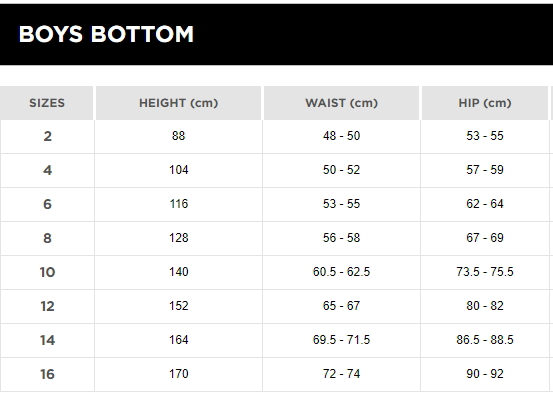Click size 16 row label

click(48, 374)
